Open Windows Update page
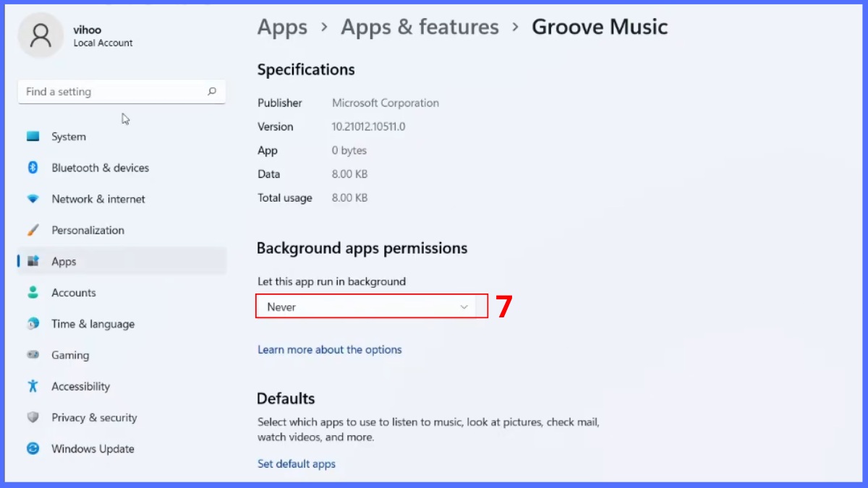868x488 pixels. point(122,448)
